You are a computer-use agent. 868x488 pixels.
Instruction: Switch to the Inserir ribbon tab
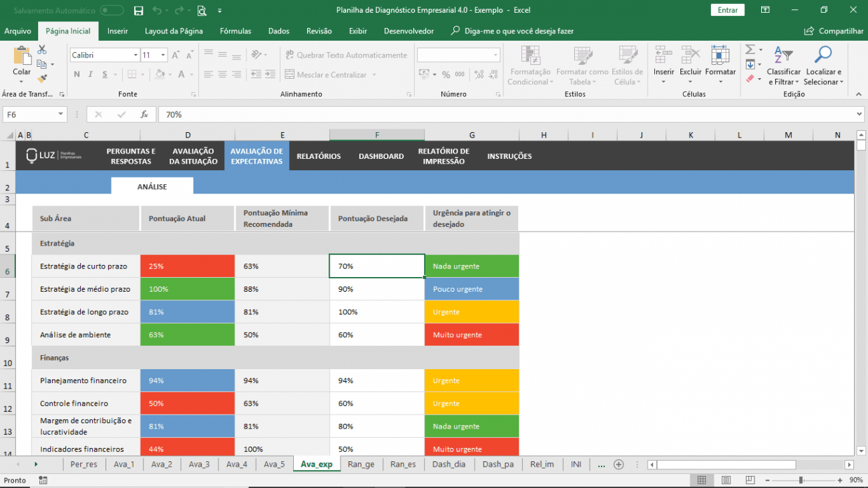click(x=118, y=31)
